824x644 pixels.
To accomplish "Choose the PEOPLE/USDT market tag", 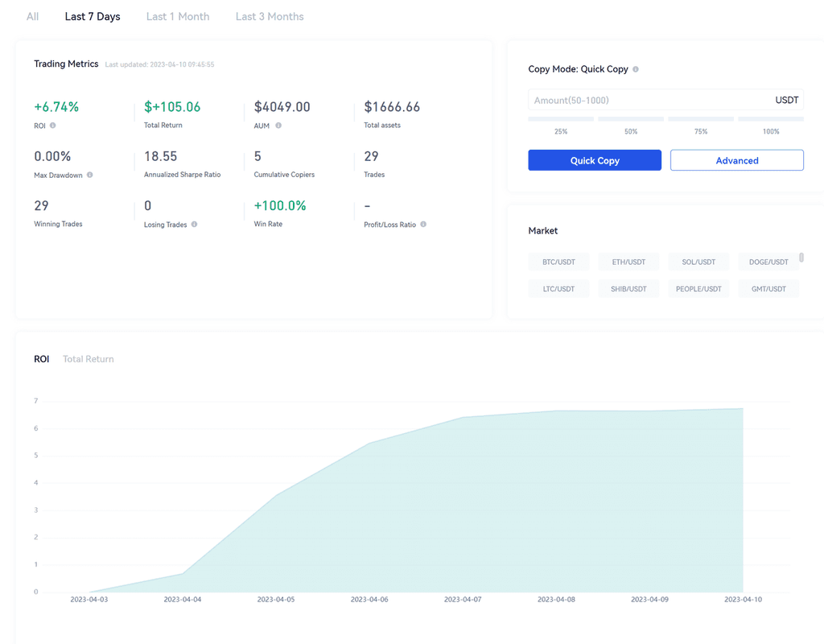I will click(x=698, y=288).
